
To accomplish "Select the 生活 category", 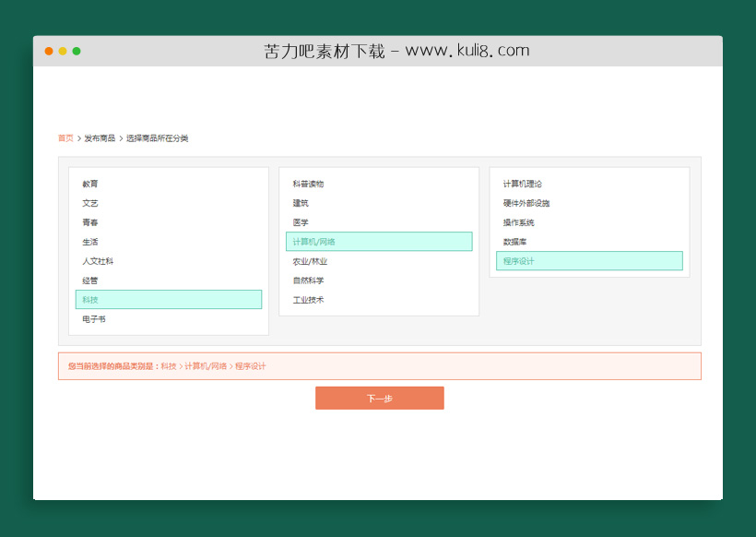I will [x=89, y=241].
